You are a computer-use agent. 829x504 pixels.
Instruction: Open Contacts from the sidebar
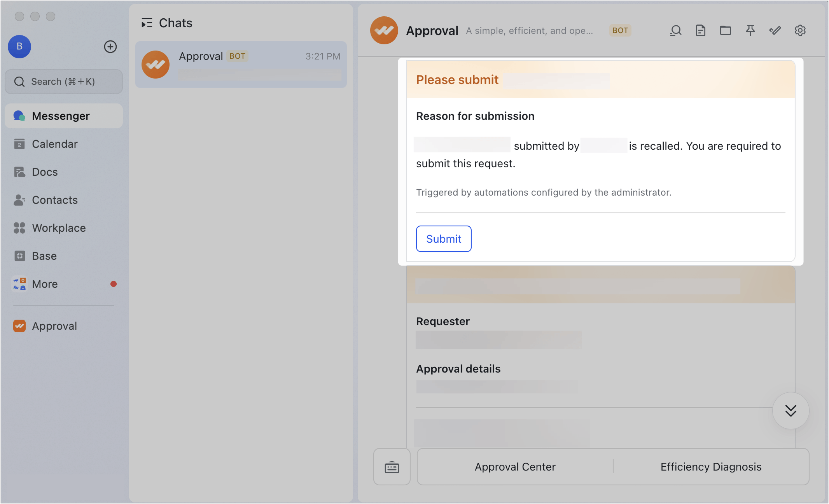[x=54, y=200]
